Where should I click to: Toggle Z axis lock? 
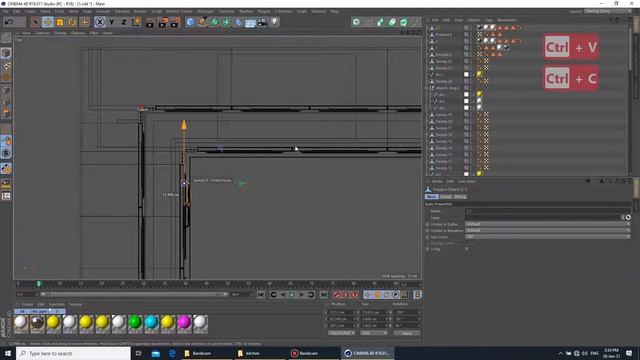click(x=124, y=22)
